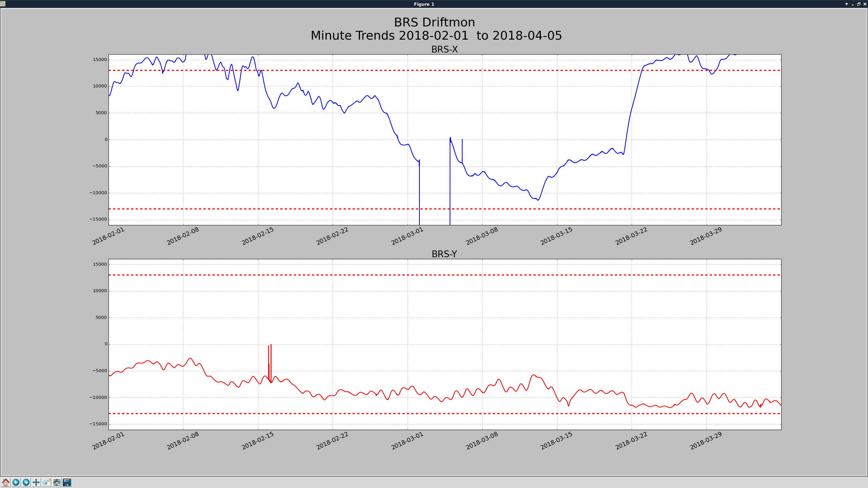
Task: Click the Figure 1 title bar text
Action: tap(424, 4)
